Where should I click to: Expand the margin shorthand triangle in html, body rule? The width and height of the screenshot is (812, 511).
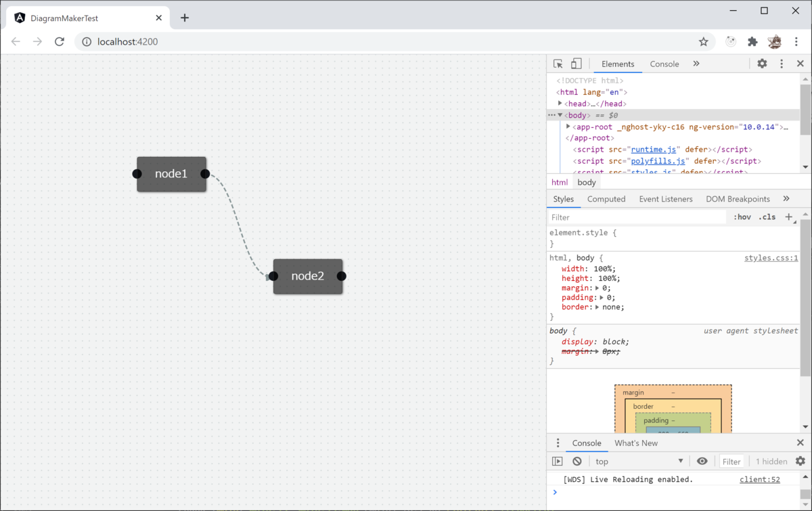click(597, 288)
